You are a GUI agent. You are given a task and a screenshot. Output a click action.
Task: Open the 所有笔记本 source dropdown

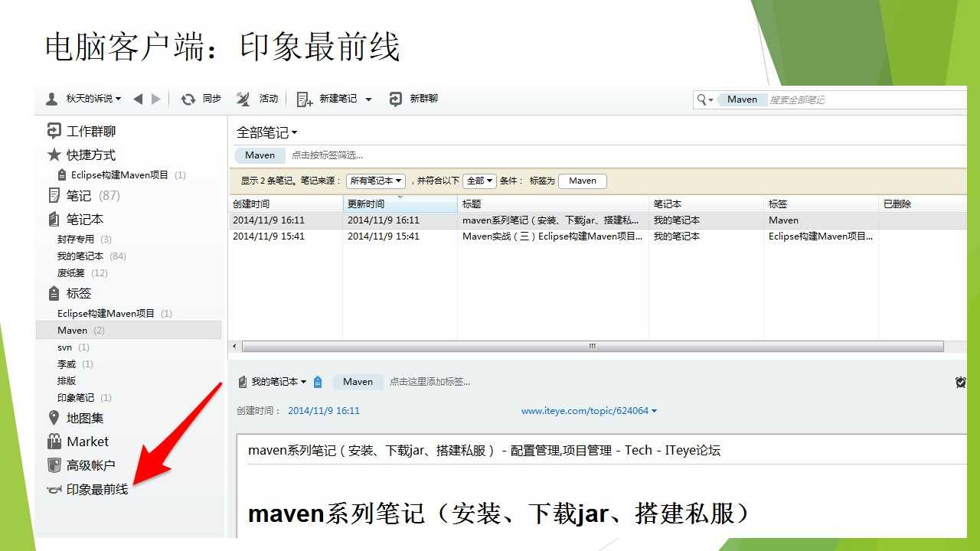(376, 181)
